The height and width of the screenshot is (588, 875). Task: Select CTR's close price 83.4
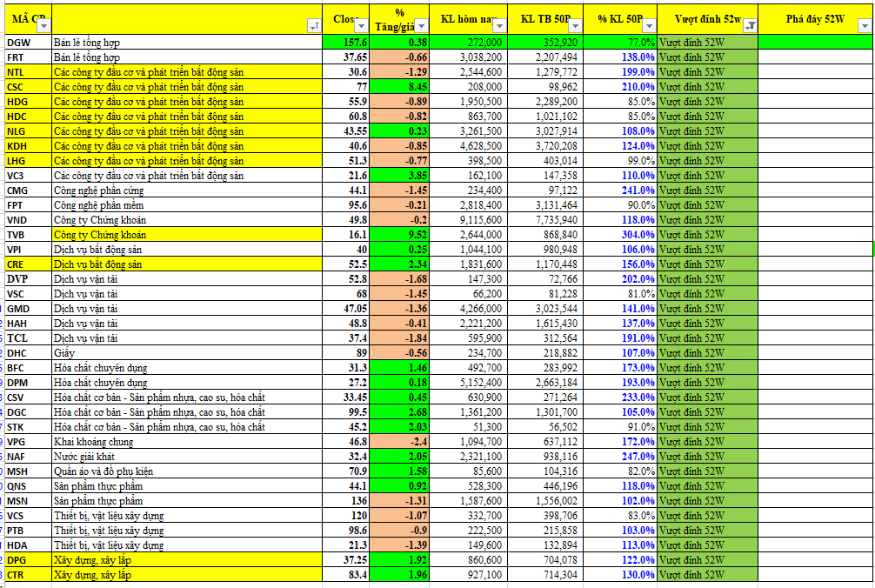point(345,575)
